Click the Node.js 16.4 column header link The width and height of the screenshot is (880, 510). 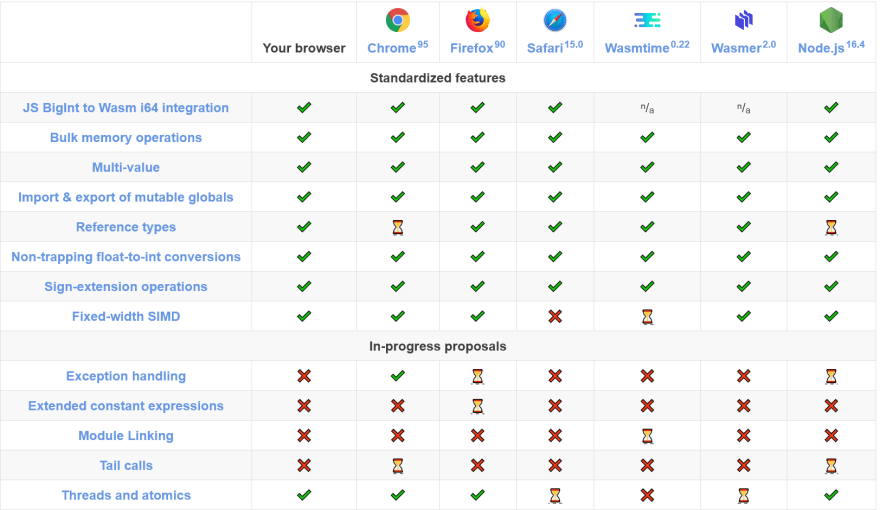tap(831, 47)
